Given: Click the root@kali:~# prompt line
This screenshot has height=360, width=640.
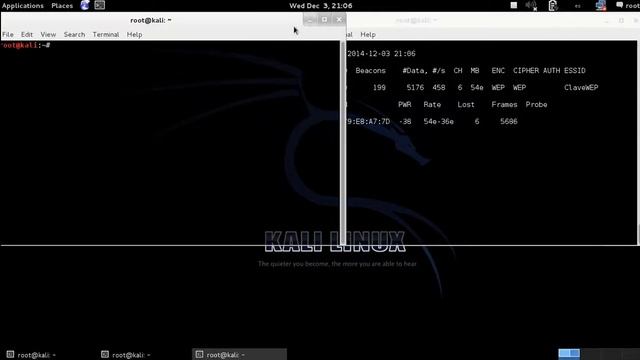Looking at the screenshot, I should (25, 45).
